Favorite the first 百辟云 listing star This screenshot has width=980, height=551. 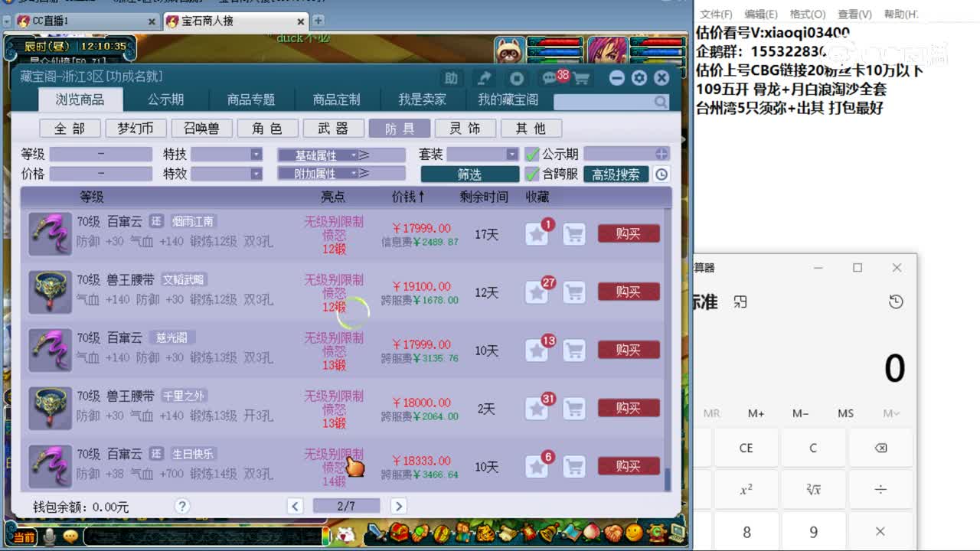[x=536, y=235]
